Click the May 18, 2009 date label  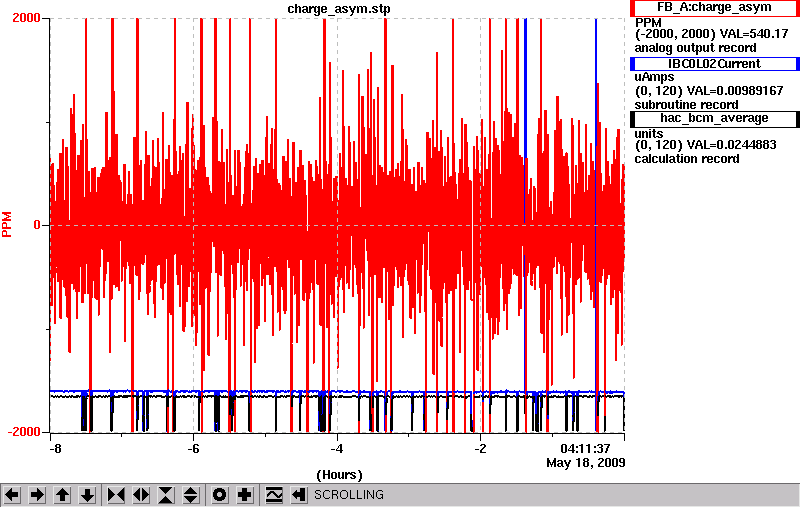pos(586,463)
